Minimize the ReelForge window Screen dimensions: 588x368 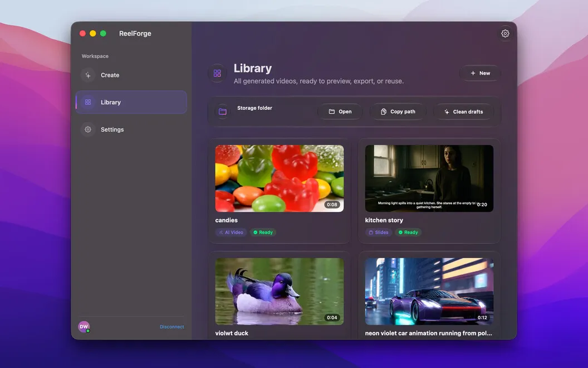(x=92, y=33)
